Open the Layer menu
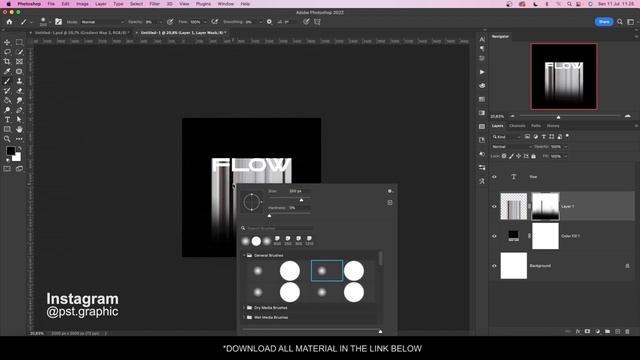Screen dimensions: 640x360 pyautogui.click(x=101, y=4)
